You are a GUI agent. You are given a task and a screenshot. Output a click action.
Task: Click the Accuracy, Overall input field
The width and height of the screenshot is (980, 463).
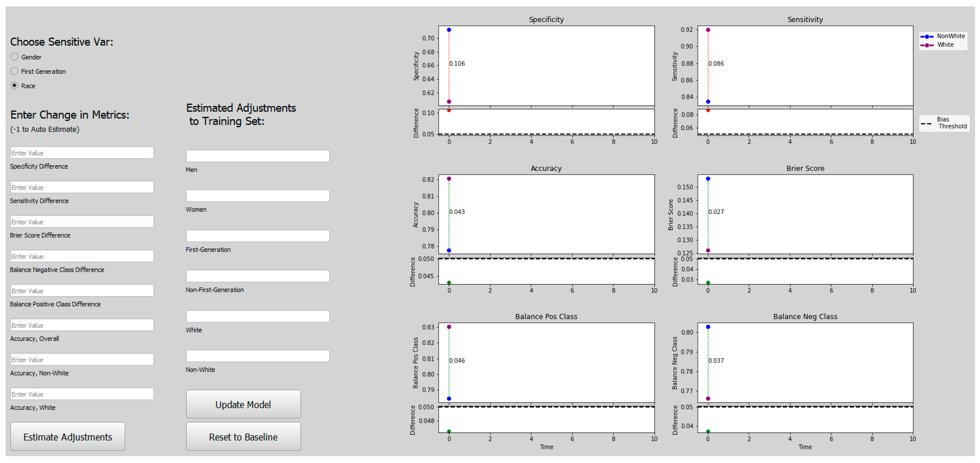[x=82, y=325]
